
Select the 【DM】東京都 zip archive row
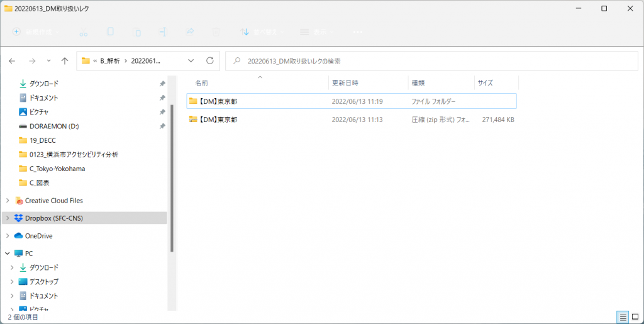pyautogui.click(x=352, y=120)
